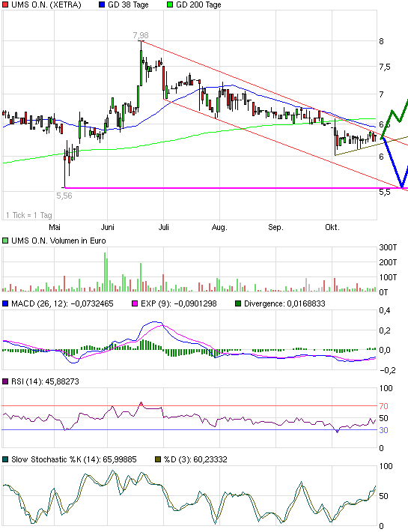Click the green GD 200 Tage legend swatch
Image resolution: width=408 pixels, height=532 pixels.
click(x=170, y=4)
